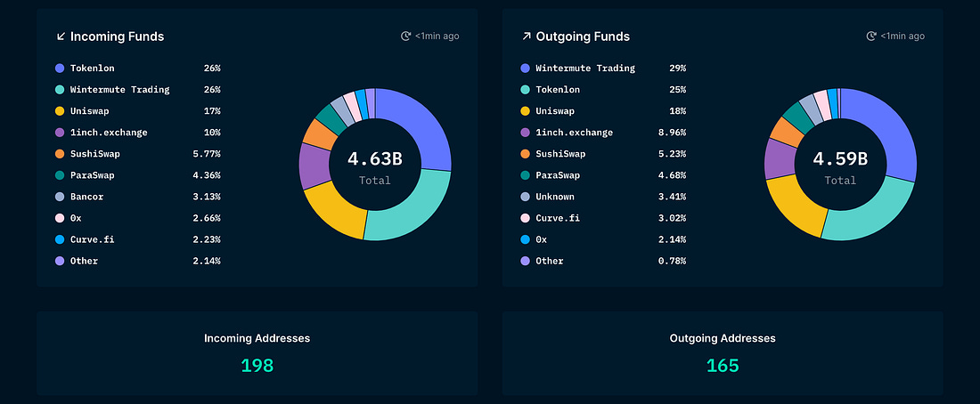Click the Incoming Funds arrow icon

61,36
